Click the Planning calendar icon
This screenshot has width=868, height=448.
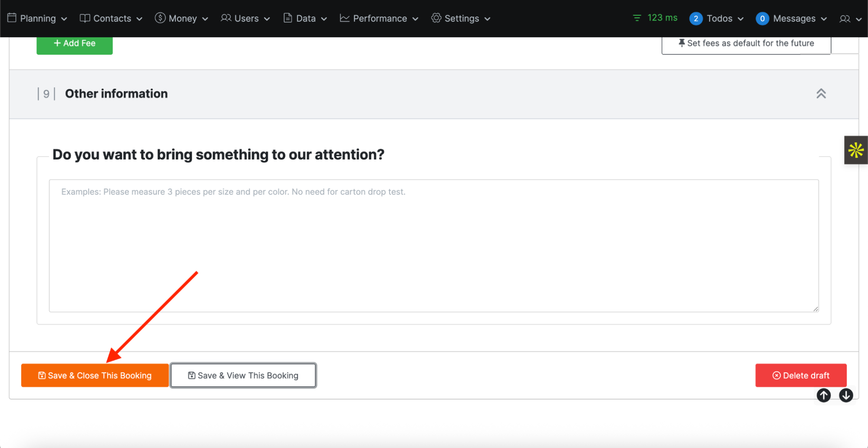(12, 18)
